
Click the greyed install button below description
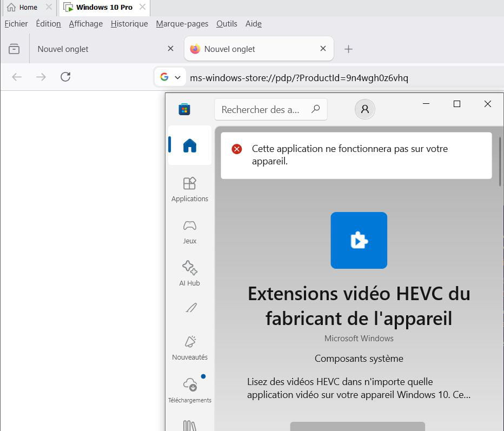click(x=357, y=427)
